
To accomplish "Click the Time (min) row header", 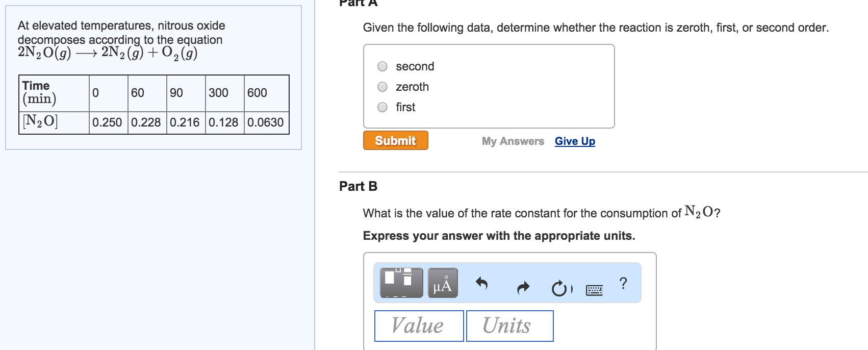I will tap(53, 93).
